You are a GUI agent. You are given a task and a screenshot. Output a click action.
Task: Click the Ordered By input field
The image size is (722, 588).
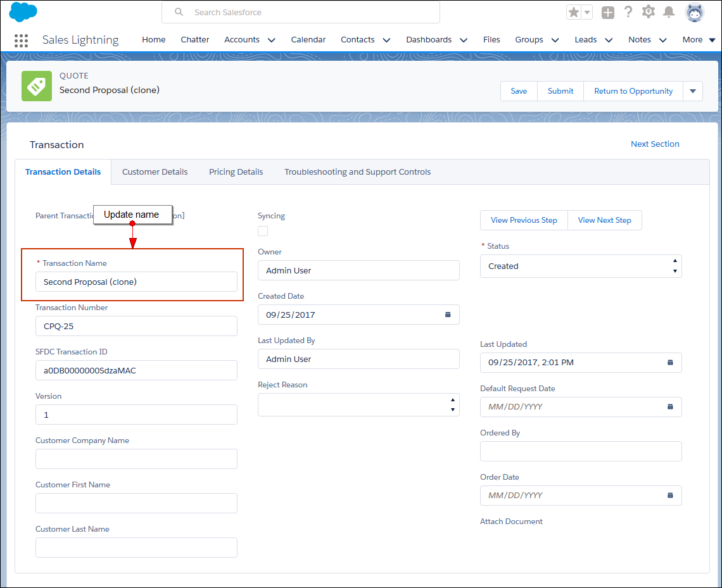click(581, 451)
